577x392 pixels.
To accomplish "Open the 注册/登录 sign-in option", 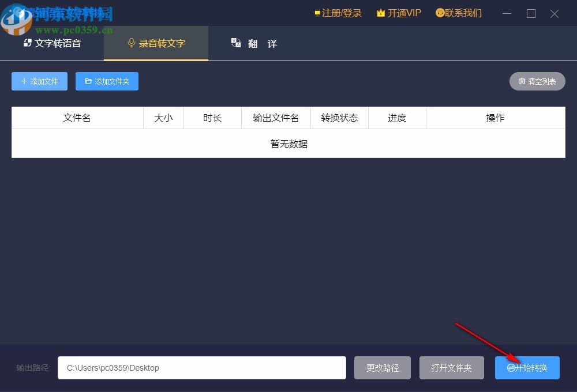I will coord(340,13).
